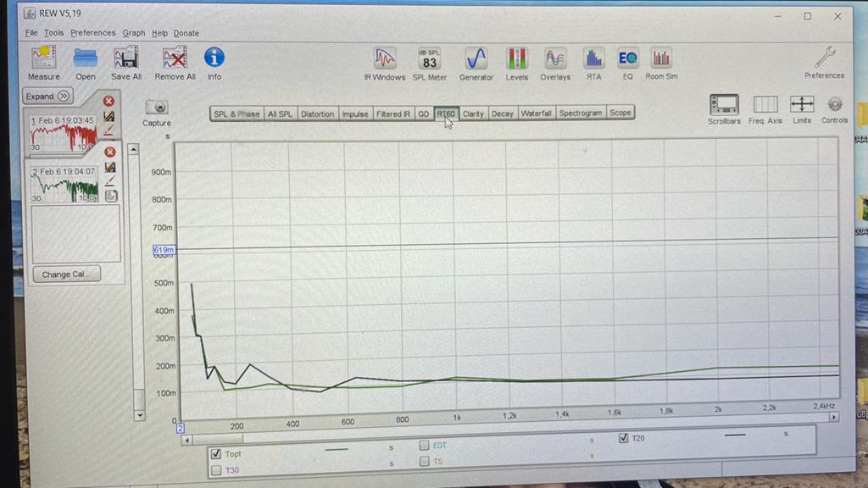This screenshot has height=488, width=868.
Task: Expand the measurements panel
Action: pyautogui.click(x=47, y=97)
